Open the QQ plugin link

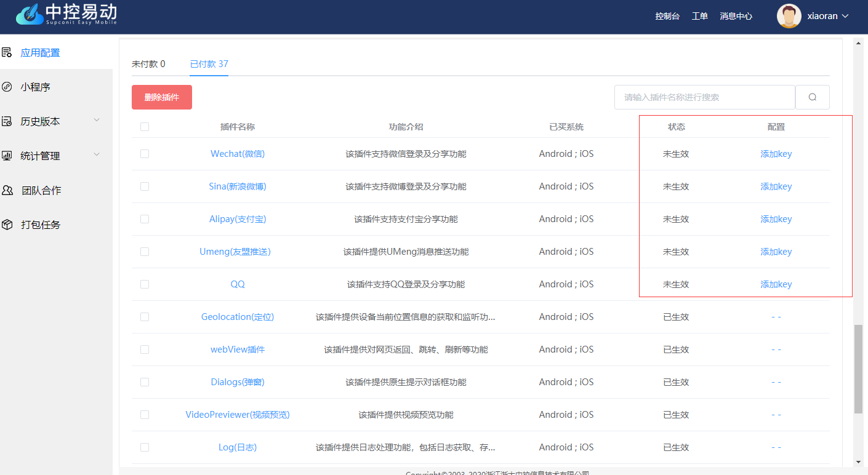point(238,284)
